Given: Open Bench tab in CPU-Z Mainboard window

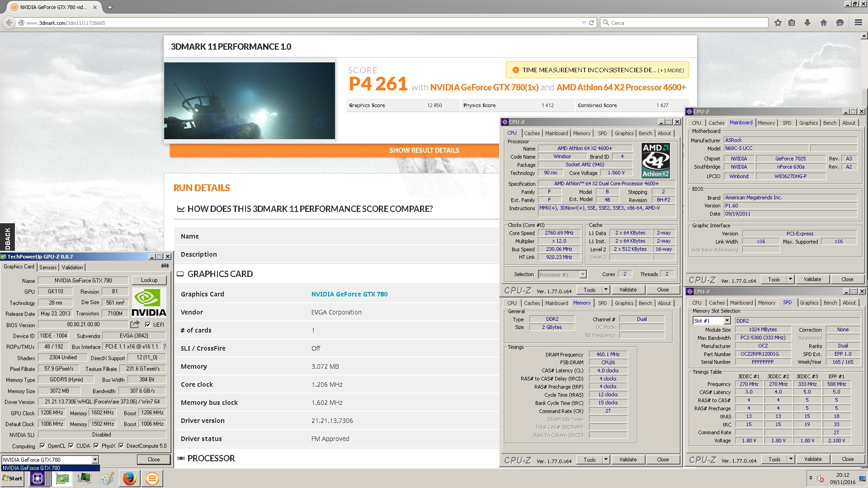Looking at the screenshot, I should click(x=830, y=123).
